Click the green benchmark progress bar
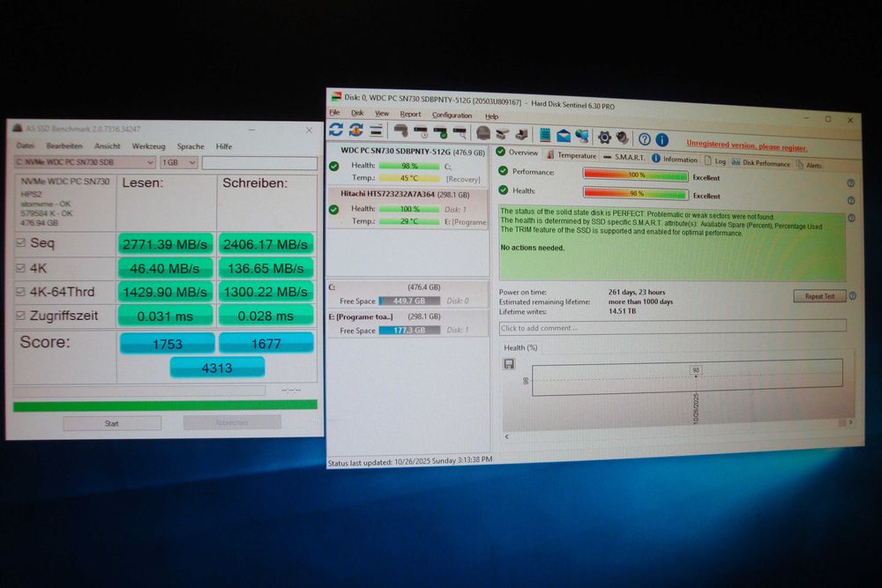This screenshot has height=588, width=882. click(x=166, y=406)
